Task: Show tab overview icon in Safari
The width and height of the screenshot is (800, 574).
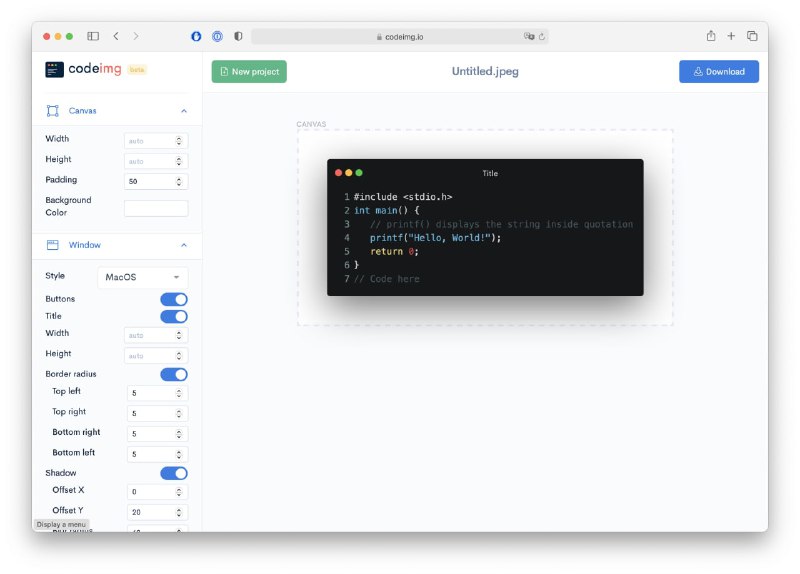Action: tap(752, 36)
